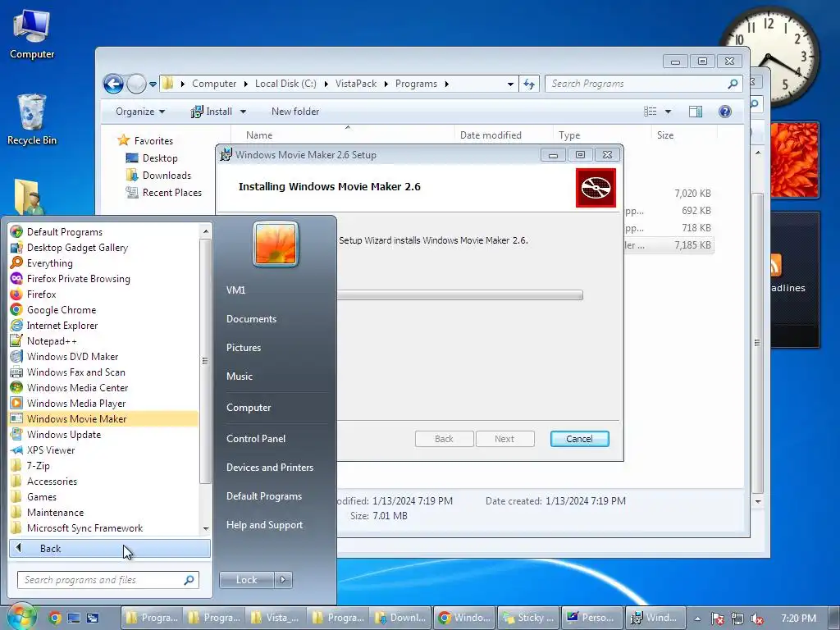Viewport: 840px width, 630px height.
Task: Open view options dropdown arrow
Action: [668, 112]
